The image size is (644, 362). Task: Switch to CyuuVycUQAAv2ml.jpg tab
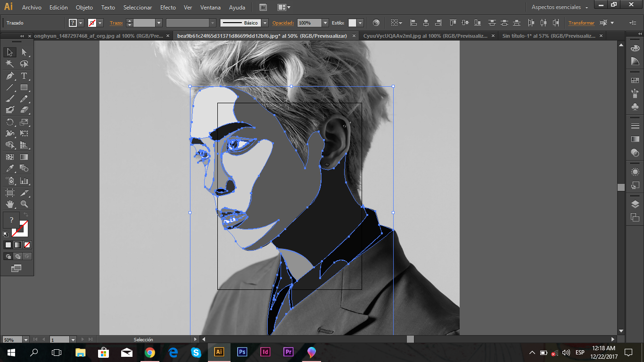(x=426, y=36)
